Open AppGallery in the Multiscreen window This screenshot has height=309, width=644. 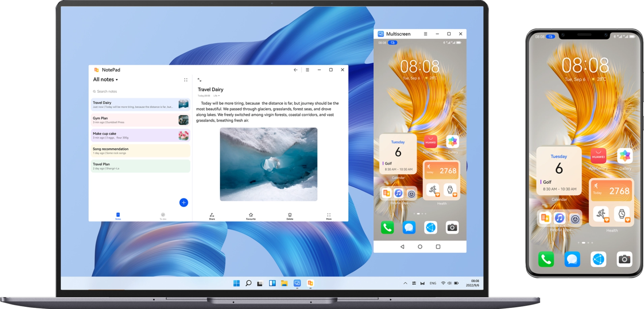click(431, 142)
